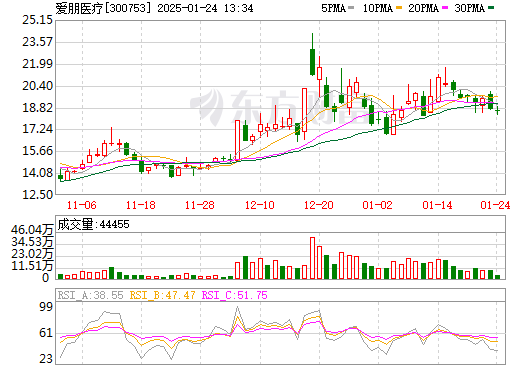Click the 61 RSI axis label
This screenshot has width=520, height=365.
click(x=46, y=333)
